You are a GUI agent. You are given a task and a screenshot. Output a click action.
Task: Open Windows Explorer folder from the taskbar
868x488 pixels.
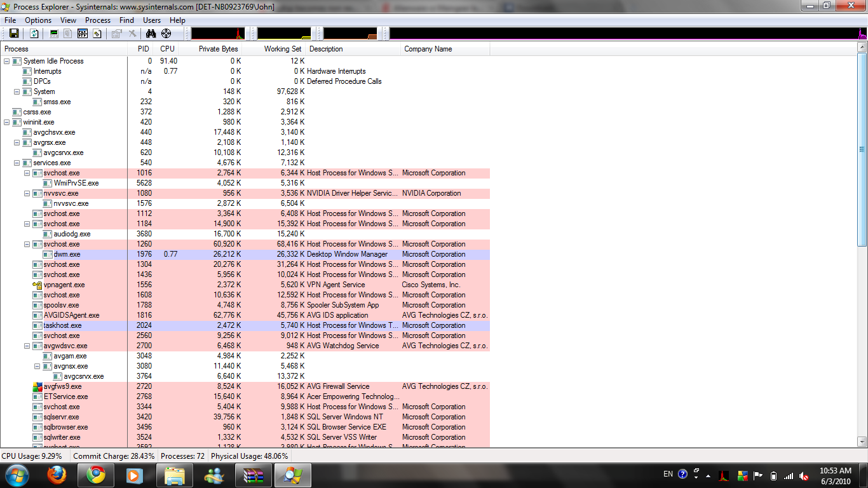click(174, 475)
